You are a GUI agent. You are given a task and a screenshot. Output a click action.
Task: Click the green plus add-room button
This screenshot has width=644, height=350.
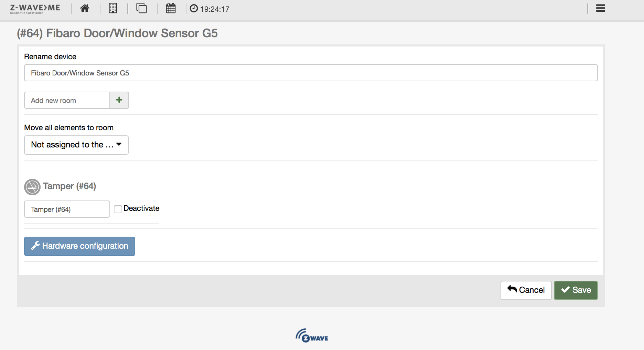tap(119, 100)
